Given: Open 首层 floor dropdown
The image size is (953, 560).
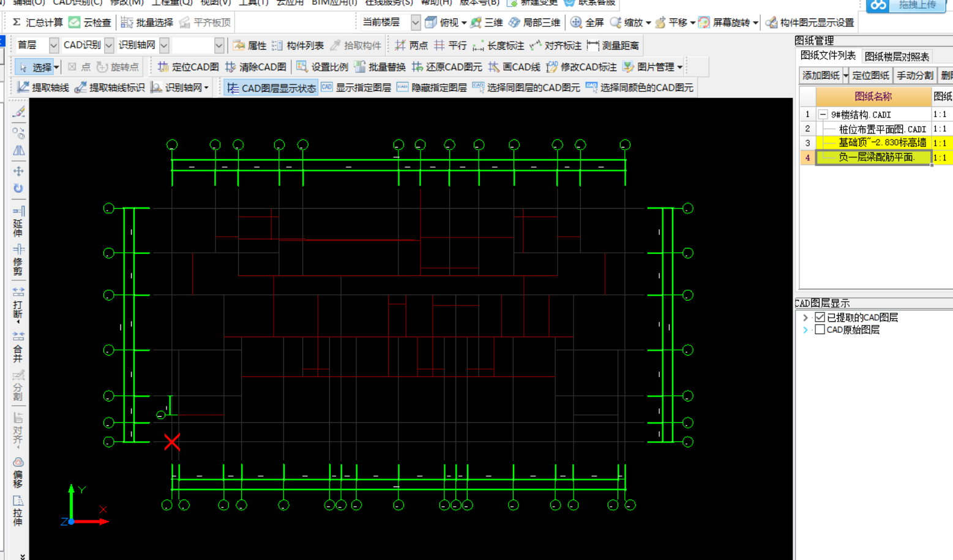Looking at the screenshot, I should point(54,45).
